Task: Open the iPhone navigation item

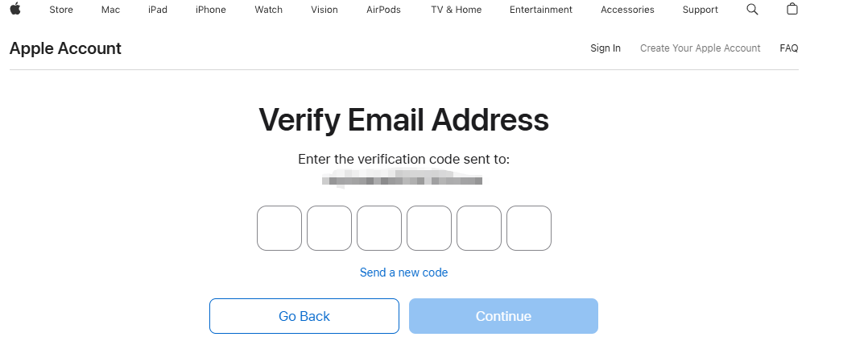Action: pyautogui.click(x=211, y=10)
